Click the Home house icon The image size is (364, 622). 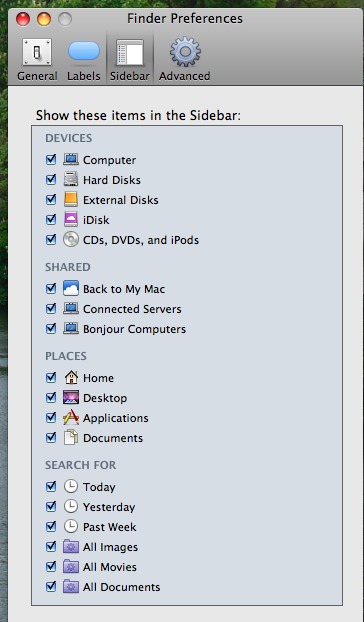coord(71,378)
